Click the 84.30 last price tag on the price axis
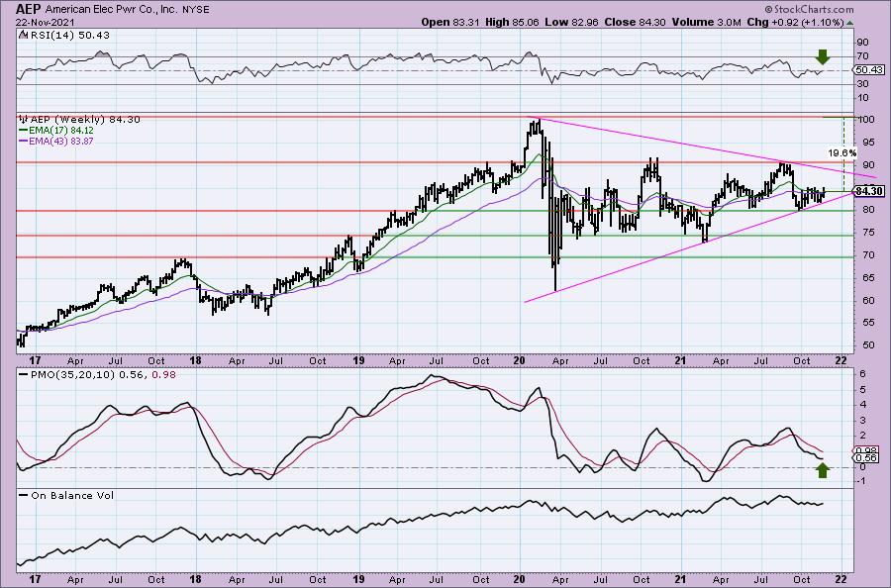Viewport: 891px width, 588px height. [x=869, y=191]
